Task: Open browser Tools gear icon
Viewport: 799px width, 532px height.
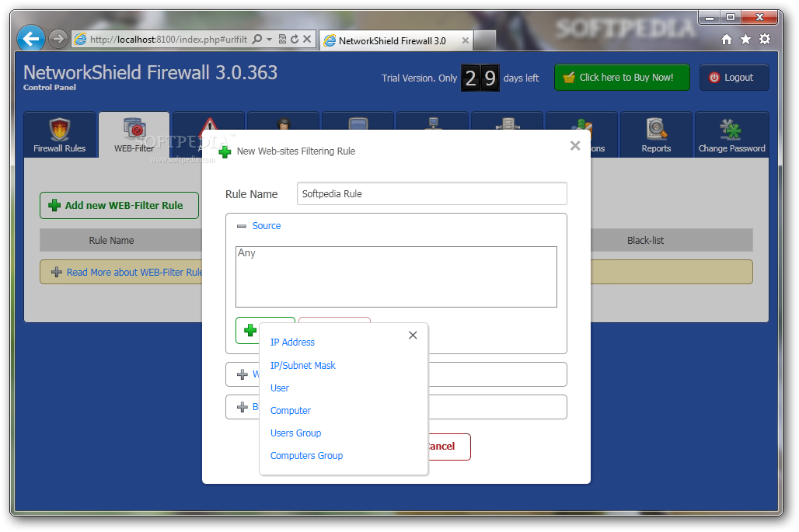Action: pos(764,39)
